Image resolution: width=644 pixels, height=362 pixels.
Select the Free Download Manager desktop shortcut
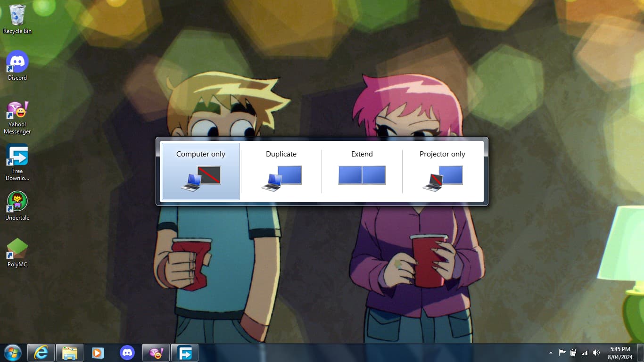coord(17,163)
